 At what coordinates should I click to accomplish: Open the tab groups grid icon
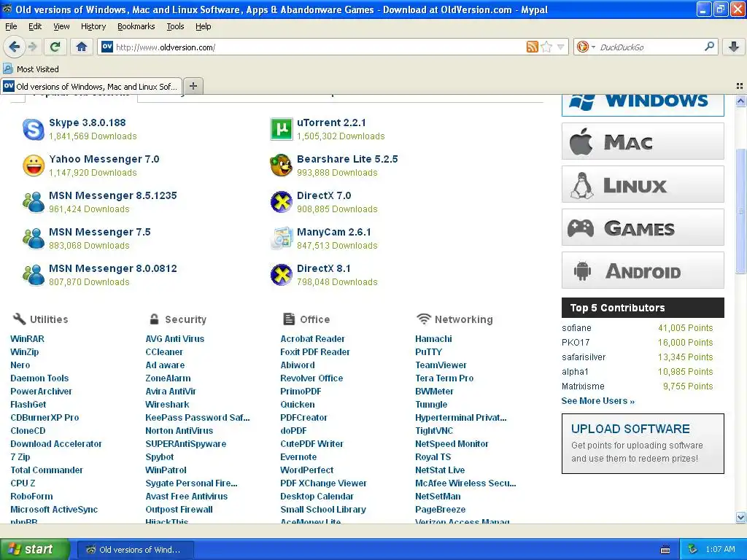pyautogui.click(x=740, y=86)
